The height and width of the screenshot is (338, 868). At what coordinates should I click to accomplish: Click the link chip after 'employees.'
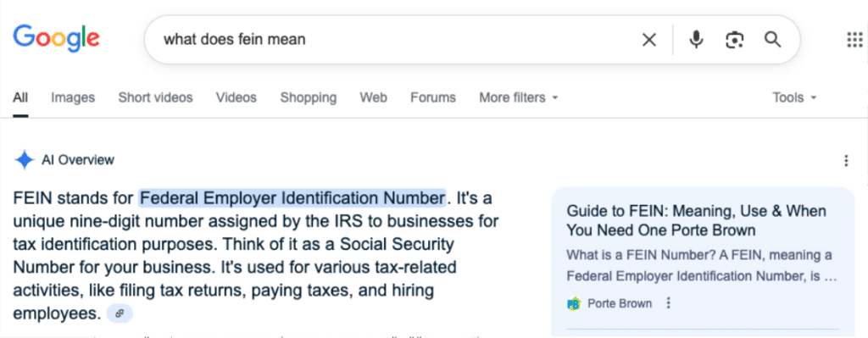(120, 313)
